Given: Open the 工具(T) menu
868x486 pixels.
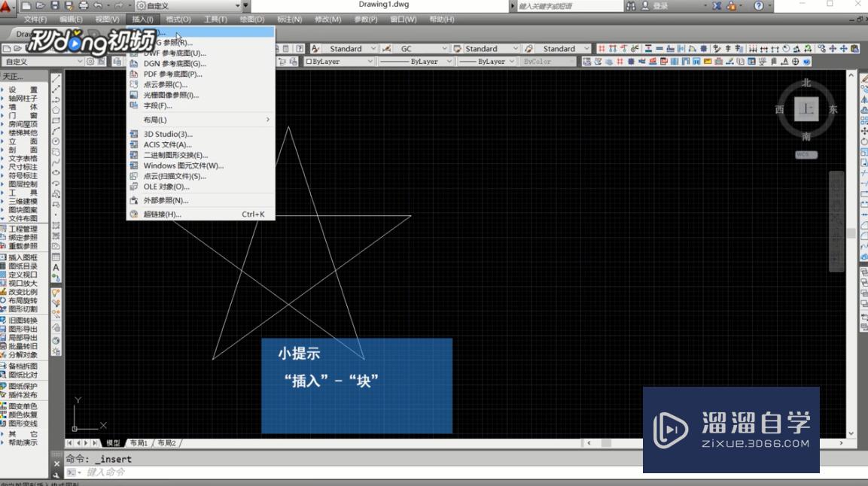Looking at the screenshot, I should [215, 20].
